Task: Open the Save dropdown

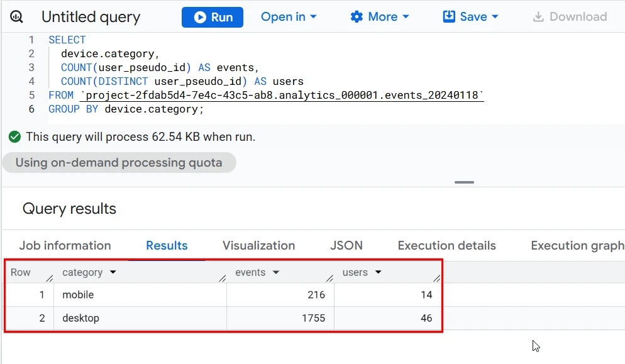Action: click(x=471, y=17)
